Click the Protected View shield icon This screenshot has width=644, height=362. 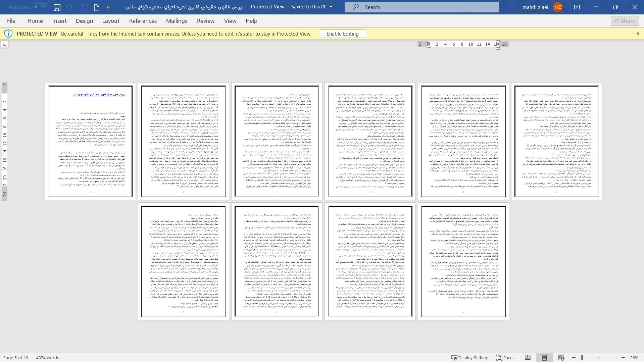coord(8,34)
